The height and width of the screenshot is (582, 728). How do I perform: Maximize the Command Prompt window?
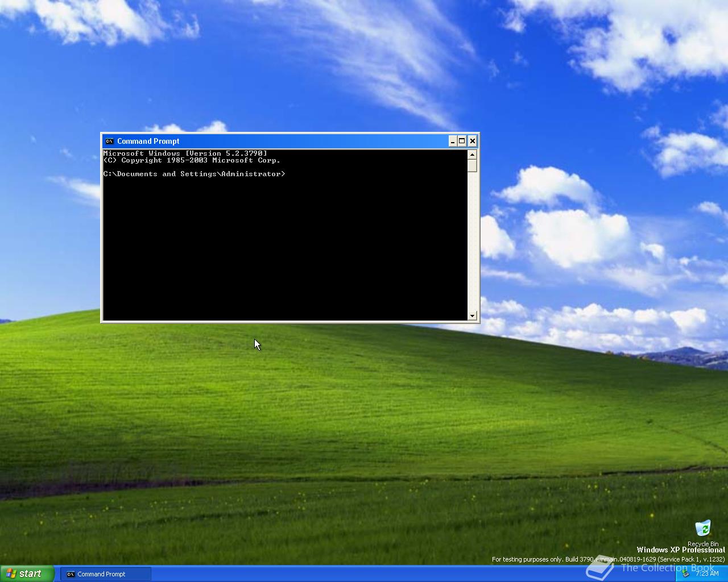coord(462,141)
